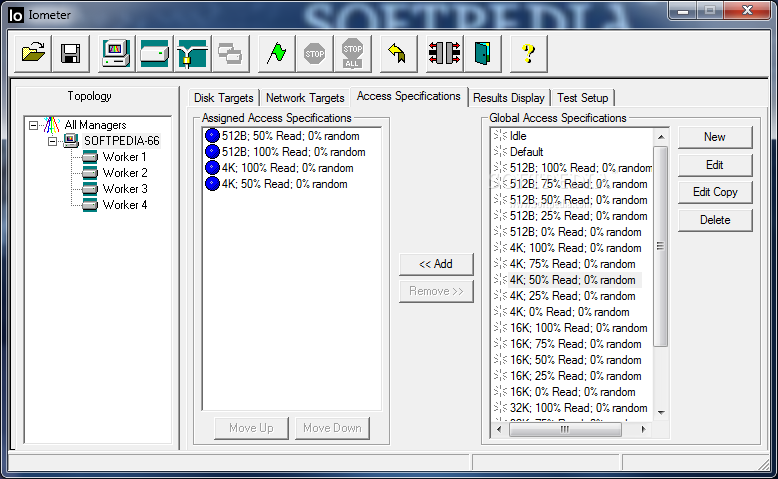Click the Stop All tests icon
Screen dimensions: 778x479
pos(352,54)
